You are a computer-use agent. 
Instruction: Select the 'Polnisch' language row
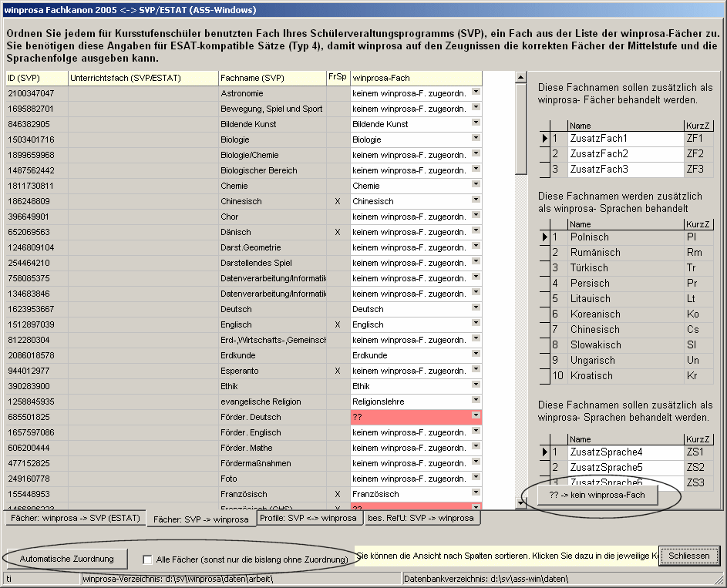pos(624,237)
